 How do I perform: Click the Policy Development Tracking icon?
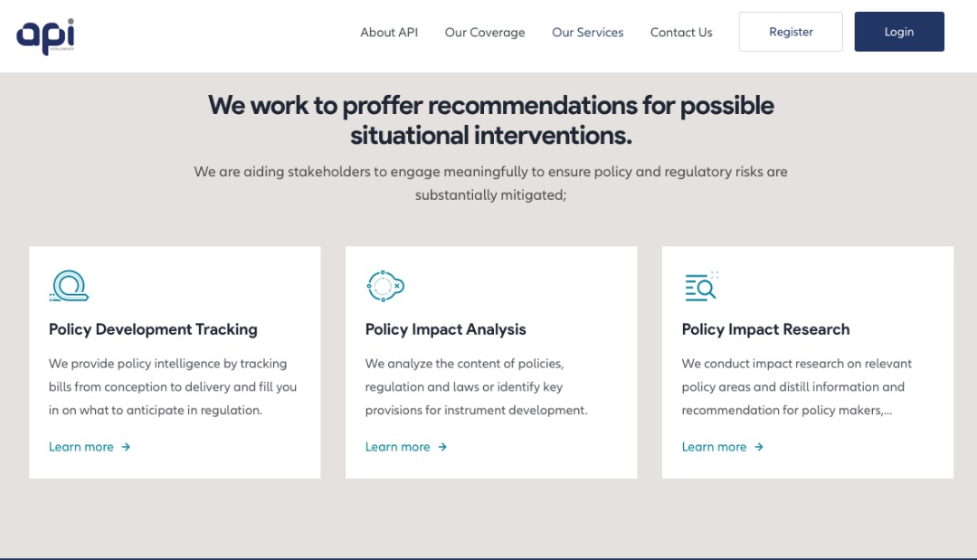69,286
